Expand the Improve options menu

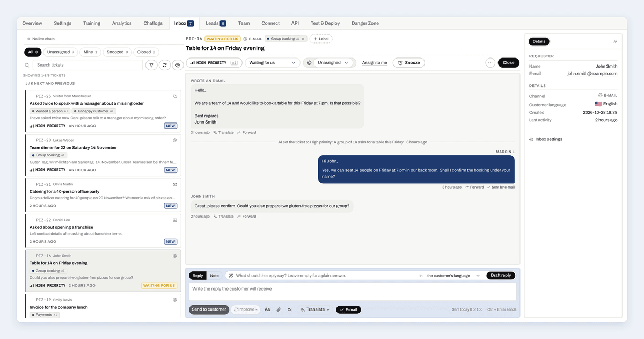(x=246, y=309)
